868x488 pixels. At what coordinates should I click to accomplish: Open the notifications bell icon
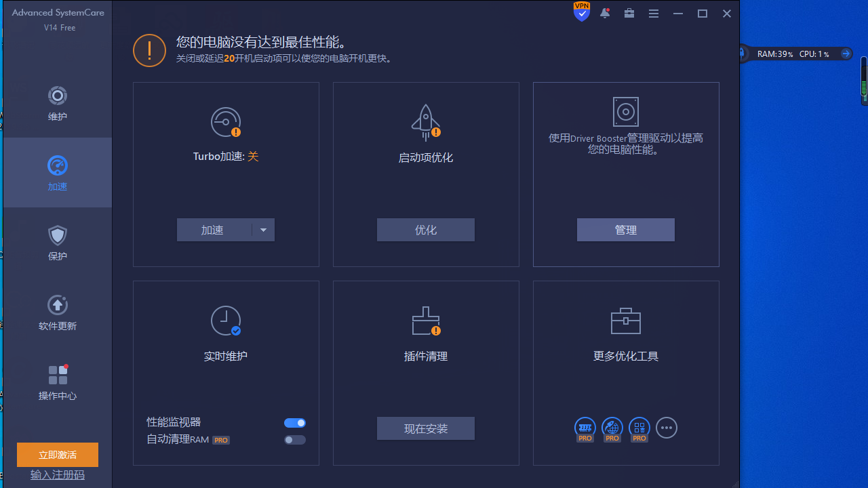click(x=605, y=13)
